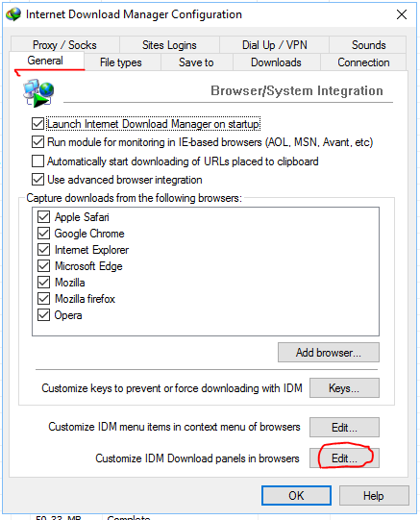Toggle Use advanced browser integration checkbox
This screenshot has width=420, height=520.
37,180
